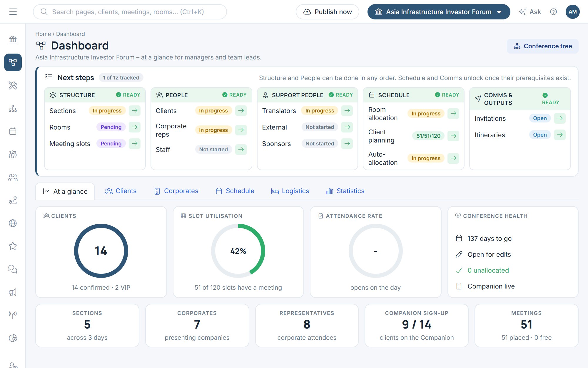Select the Dashboard sidebar icon
The width and height of the screenshot is (588, 368).
(x=13, y=62)
